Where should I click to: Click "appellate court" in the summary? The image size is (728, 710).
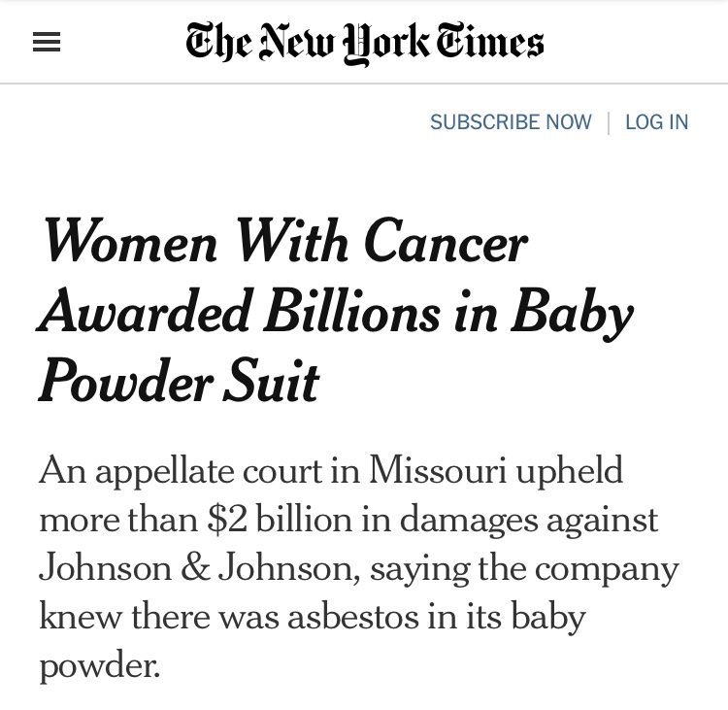[227, 471]
